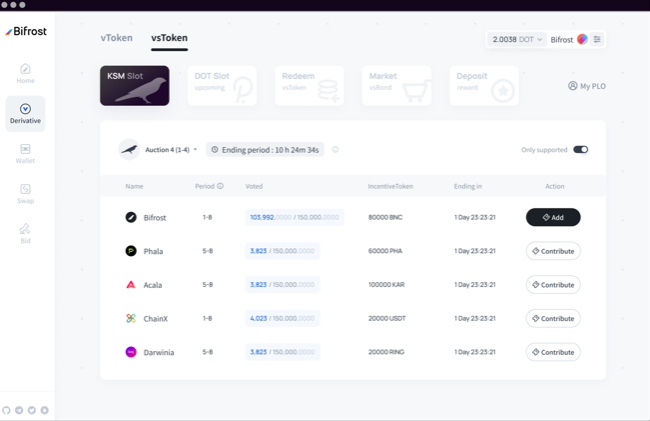
Task: Toggle the Only supported switch
Action: 580,150
